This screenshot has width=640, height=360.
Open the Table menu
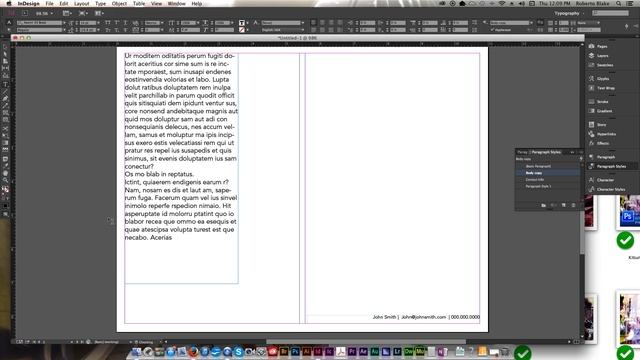click(x=139, y=3)
